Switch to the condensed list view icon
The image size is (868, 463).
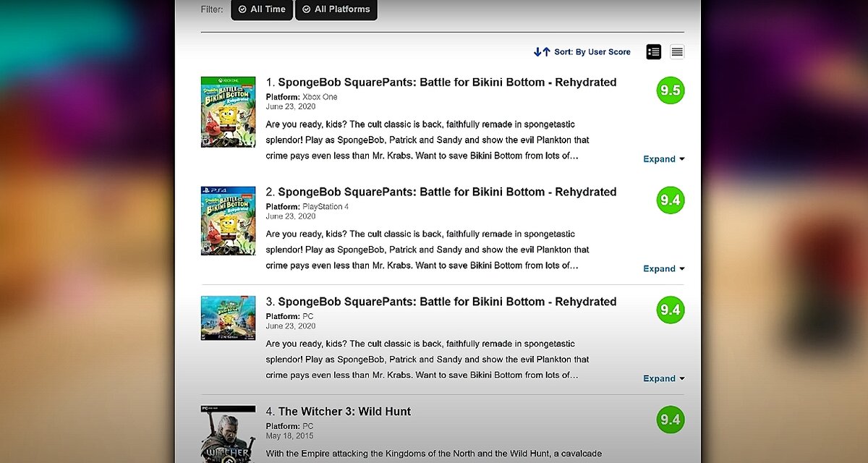[x=676, y=51]
